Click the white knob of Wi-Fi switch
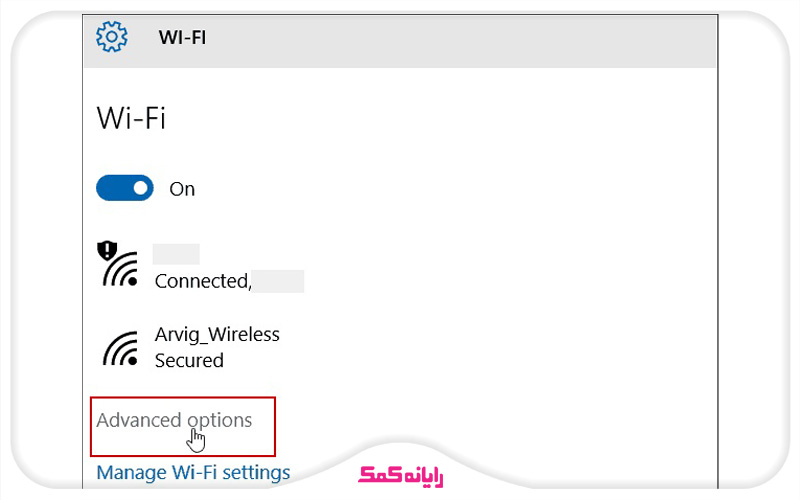Viewport: 800px width, 500px height. click(x=140, y=188)
